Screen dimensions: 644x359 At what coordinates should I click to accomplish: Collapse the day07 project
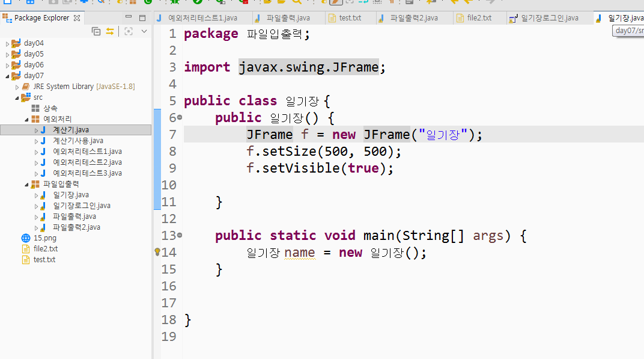[x=7, y=76]
